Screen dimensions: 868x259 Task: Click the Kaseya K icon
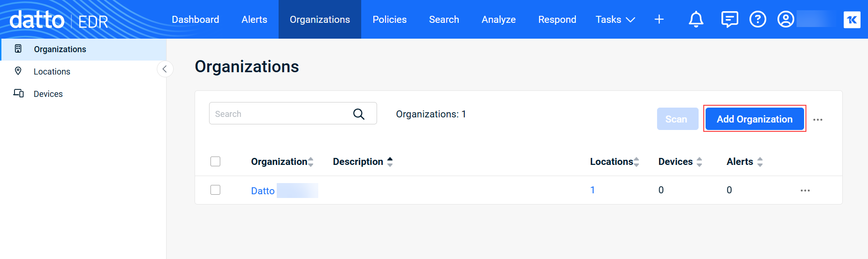click(852, 20)
